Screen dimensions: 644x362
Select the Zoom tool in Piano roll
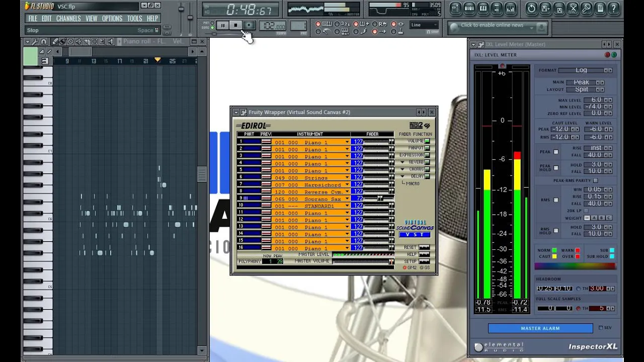point(103,42)
